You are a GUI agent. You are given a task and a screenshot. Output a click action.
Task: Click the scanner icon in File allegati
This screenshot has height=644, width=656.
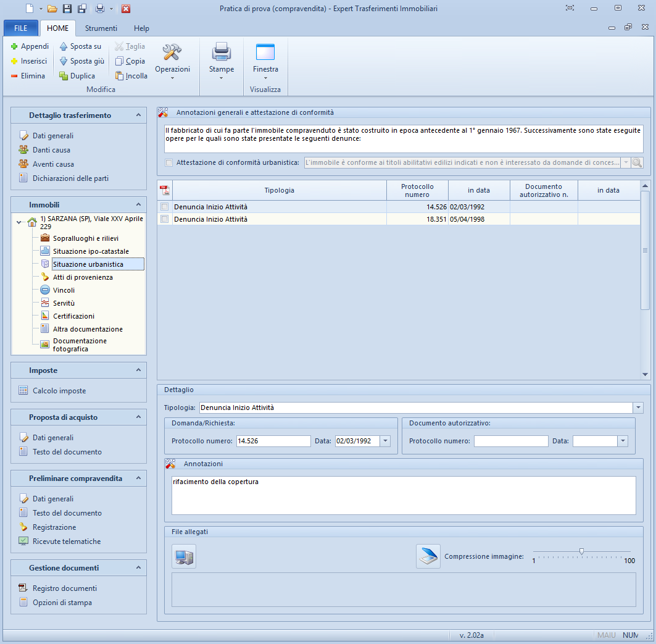coord(428,556)
